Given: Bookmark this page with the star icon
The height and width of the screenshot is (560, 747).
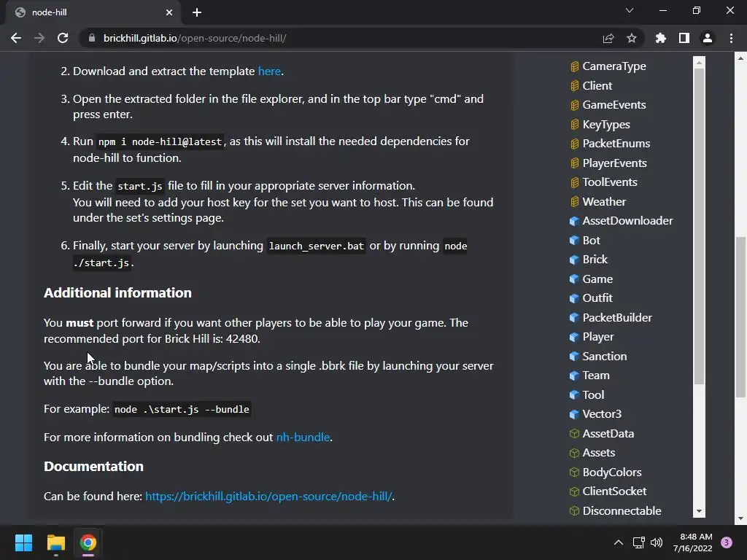Looking at the screenshot, I should (631, 38).
